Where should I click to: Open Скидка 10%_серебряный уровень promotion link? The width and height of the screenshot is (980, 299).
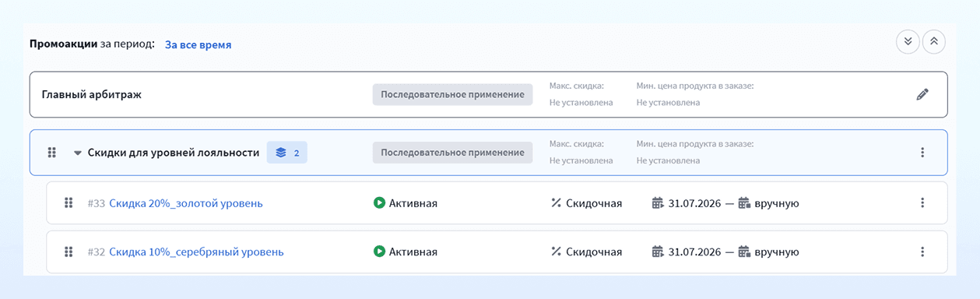coord(196,252)
